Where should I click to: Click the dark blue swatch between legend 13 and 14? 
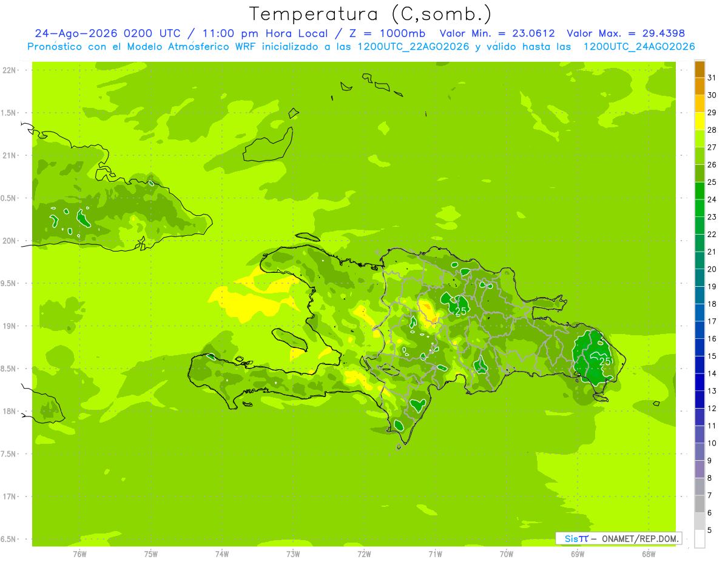point(699,383)
